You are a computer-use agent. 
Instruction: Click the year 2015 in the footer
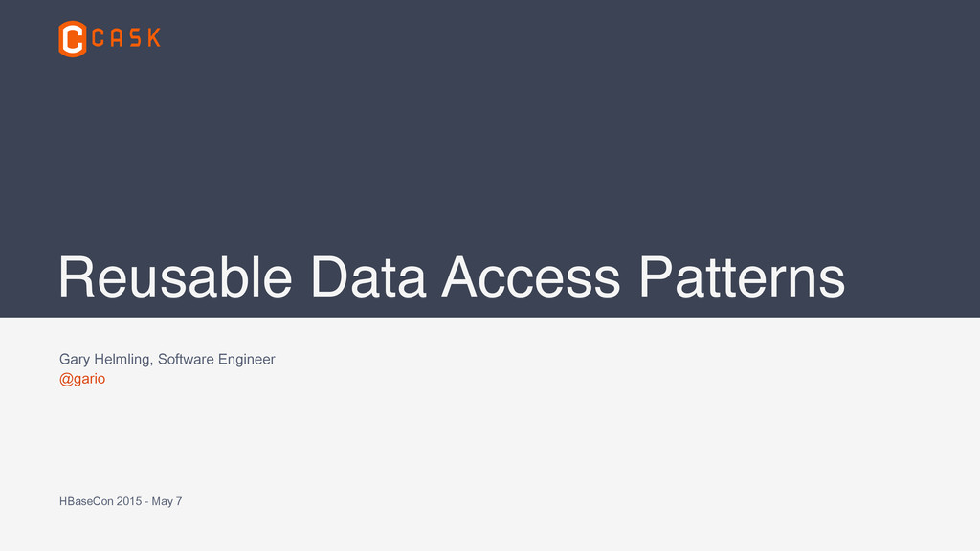tap(129, 501)
